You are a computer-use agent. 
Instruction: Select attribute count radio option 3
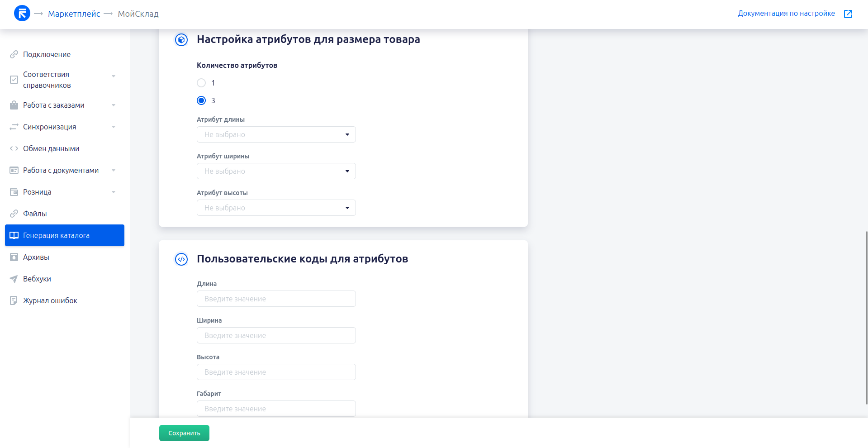click(x=201, y=100)
